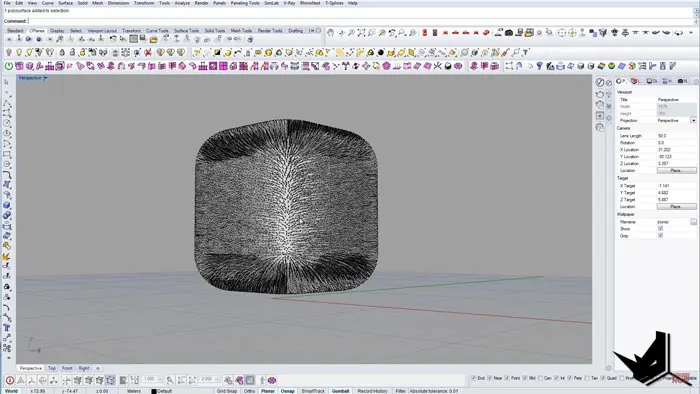The image size is (700, 394).
Task: Enable the Tan osnap checkbox
Action: click(587, 378)
